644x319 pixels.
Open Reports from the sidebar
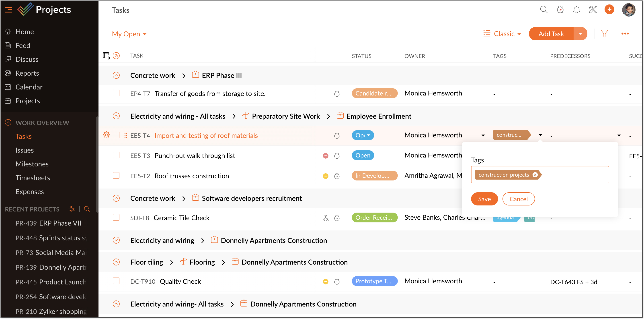point(27,73)
